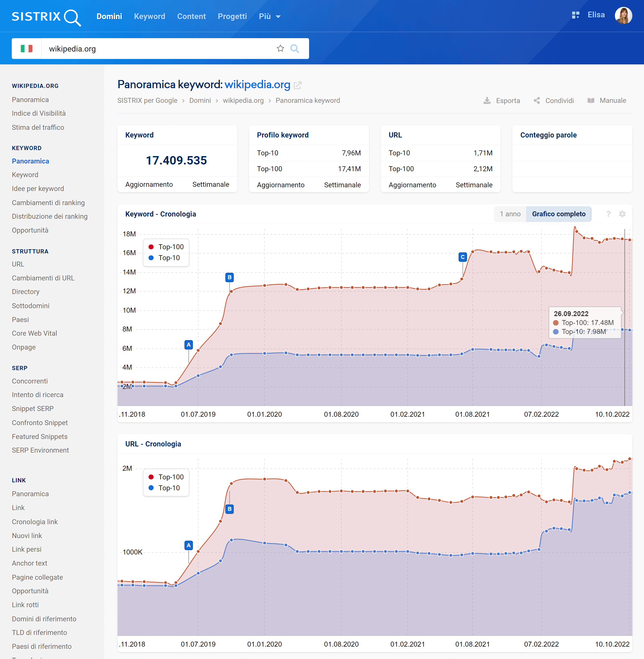644x659 pixels.
Task: Click the Keyword count 17.409.535
Action: (x=176, y=160)
